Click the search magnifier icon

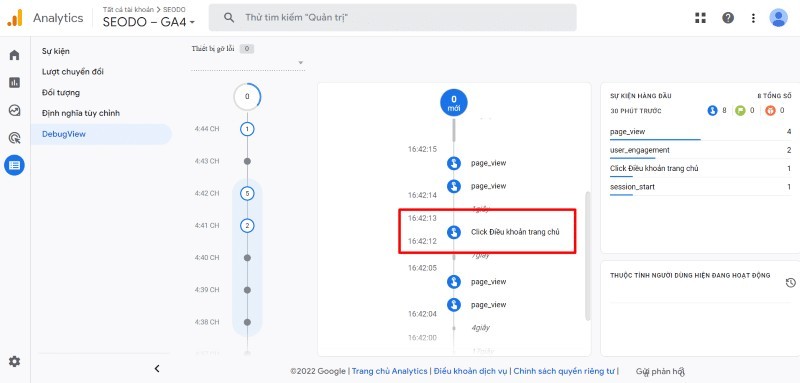230,18
